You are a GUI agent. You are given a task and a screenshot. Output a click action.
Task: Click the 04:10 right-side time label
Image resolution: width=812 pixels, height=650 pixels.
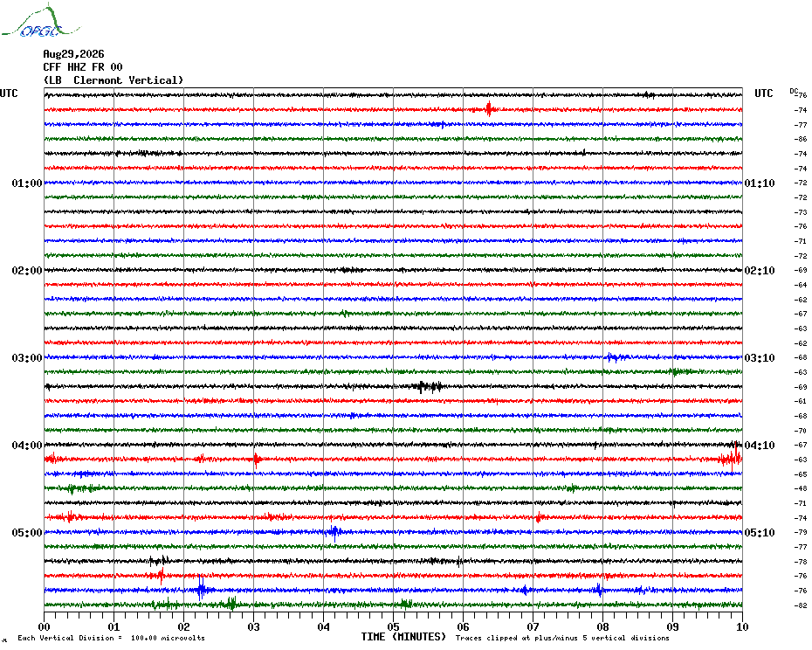pyautogui.click(x=760, y=446)
